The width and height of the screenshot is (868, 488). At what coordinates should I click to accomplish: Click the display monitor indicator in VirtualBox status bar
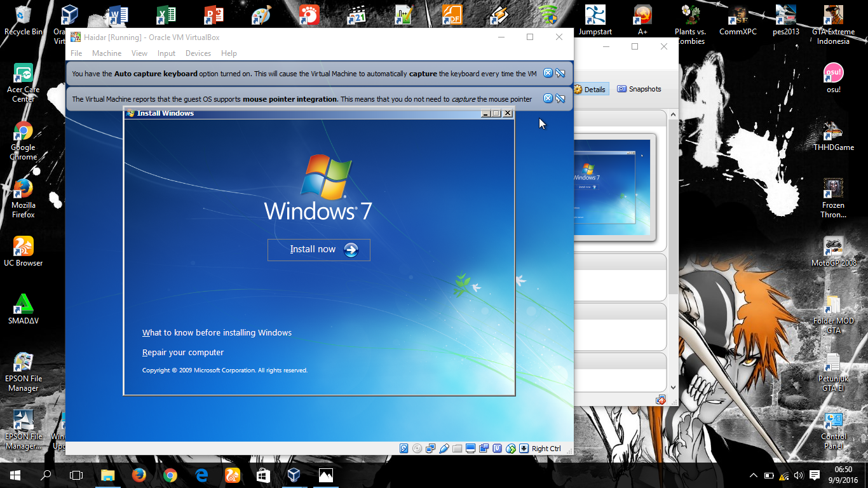point(470,449)
